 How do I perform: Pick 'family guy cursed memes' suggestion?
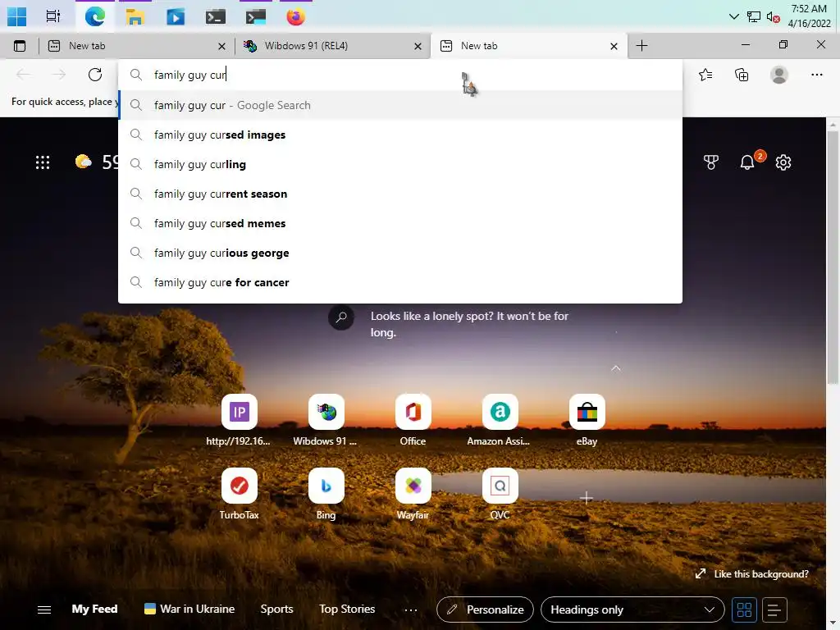(x=400, y=223)
